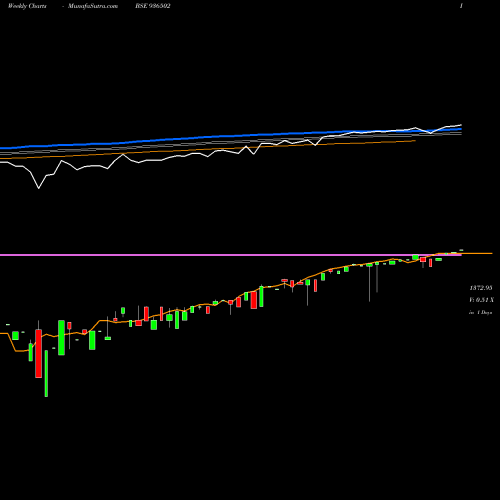This screenshot has width=500, height=500.
Task: Click the price value "1872.93"
Action: [481, 288]
